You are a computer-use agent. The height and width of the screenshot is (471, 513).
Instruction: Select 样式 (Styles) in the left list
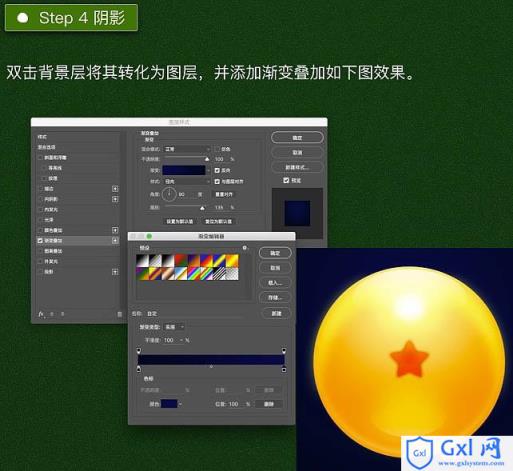(x=42, y=137)
